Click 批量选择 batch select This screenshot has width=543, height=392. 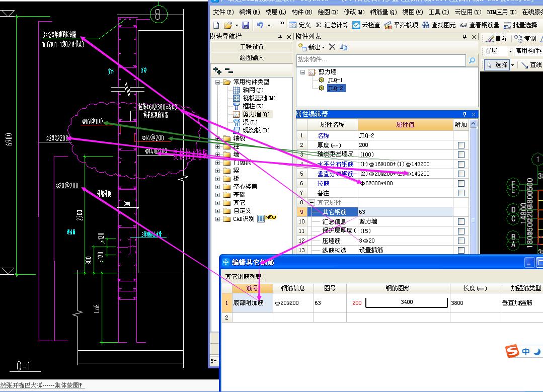pyautogui.click(x=520, y=25)
